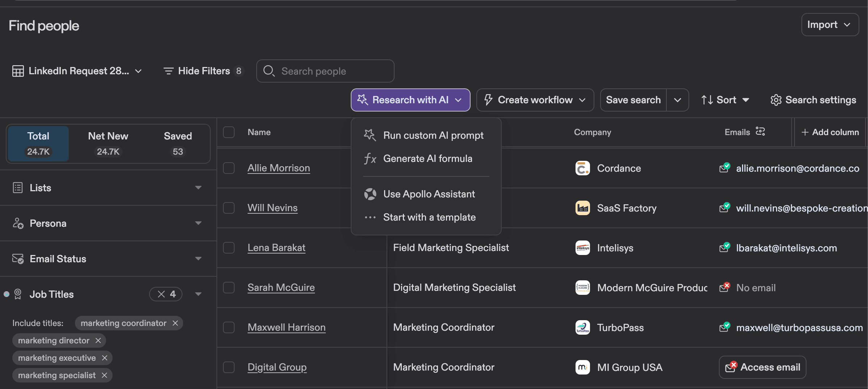The image size is (868, 389).
Task: Click the Apollo Assistant logo icon in menu
Action: [370, 194]
